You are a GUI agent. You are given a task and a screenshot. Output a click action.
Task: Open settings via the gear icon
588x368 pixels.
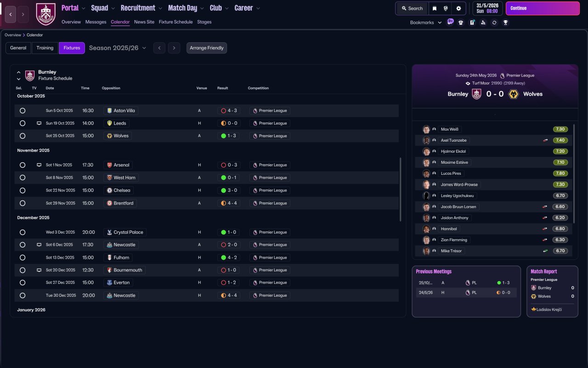click(458, 8)
